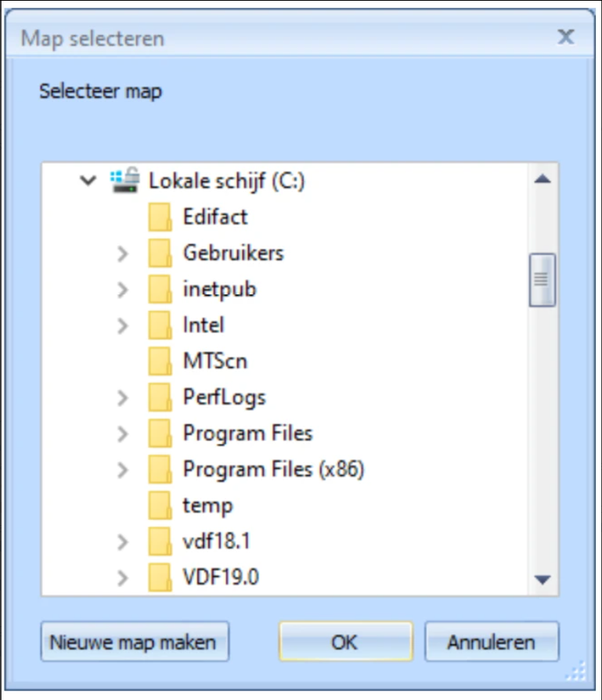Select the Program Files (x86) label
The image size is (602, 700).
273,470
